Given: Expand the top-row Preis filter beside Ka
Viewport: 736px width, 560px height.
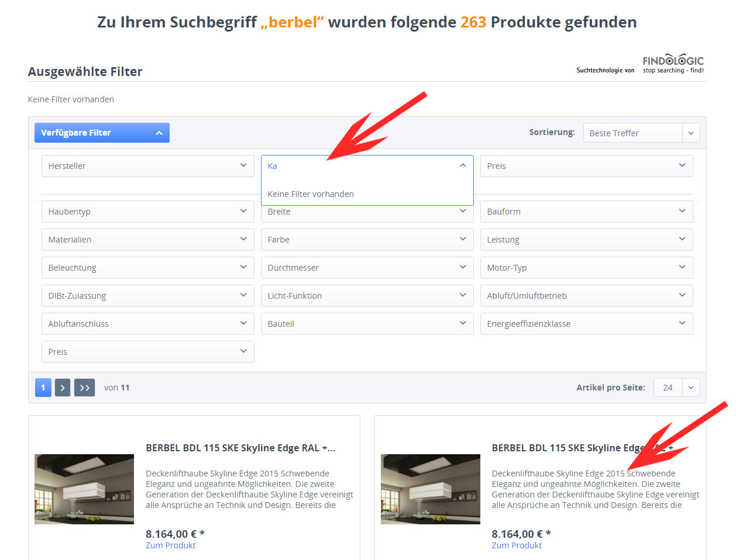Looking at the screenshot, I should click(587, 166).
